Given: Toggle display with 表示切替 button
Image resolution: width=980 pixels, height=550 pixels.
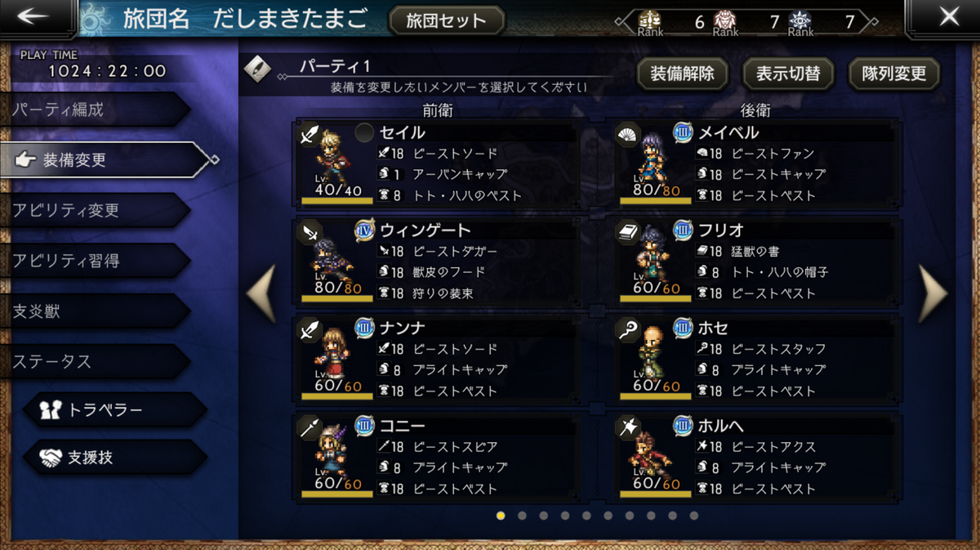Looking at the screenshot, I should click(788, 74).
